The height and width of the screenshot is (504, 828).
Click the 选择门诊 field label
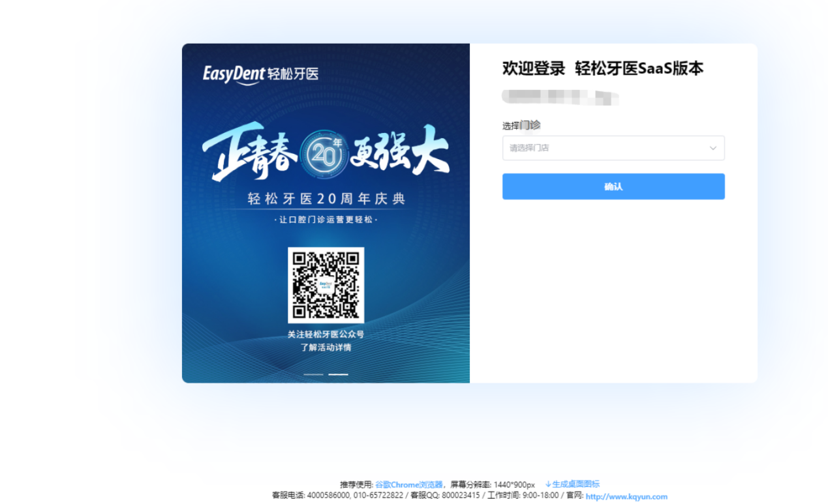[x=521, y=125]
